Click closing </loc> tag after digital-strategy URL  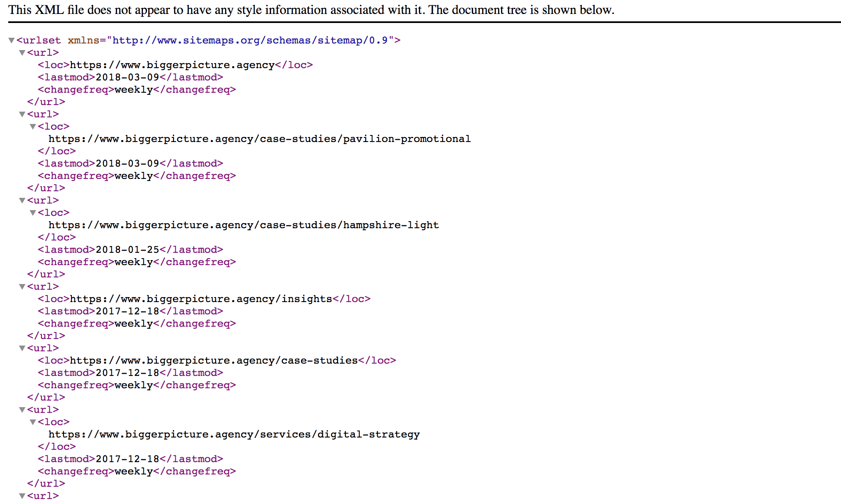pyautogui.click(x=57, y=447)
